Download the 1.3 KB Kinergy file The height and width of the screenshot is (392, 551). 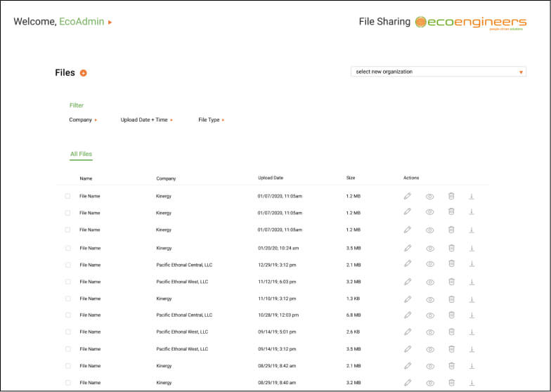[x=472, y=299]
